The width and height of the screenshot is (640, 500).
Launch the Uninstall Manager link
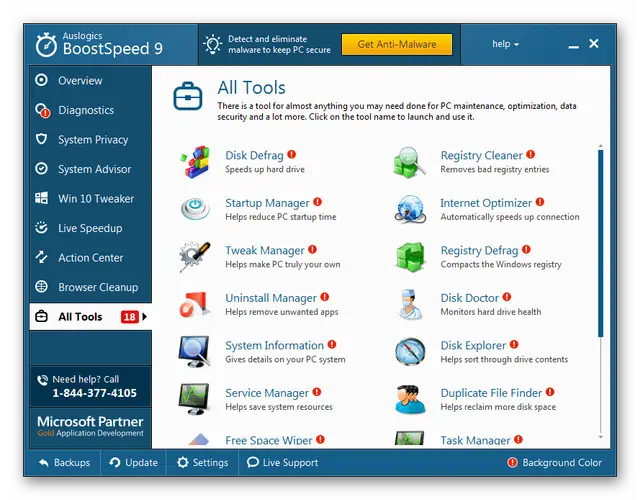(x=271, y=298)
